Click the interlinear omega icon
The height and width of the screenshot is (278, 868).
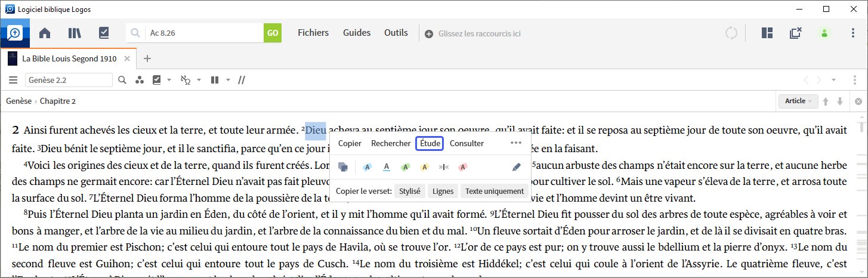[186, 80]
